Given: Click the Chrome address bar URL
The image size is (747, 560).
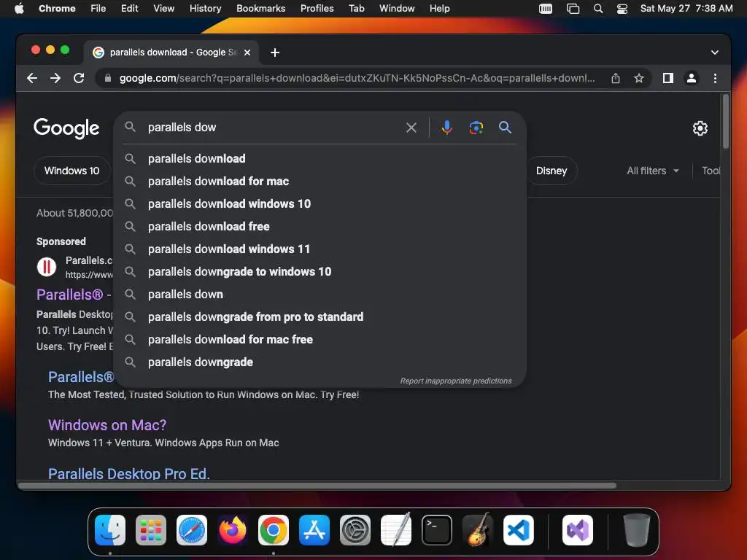Looking at the screenshot, I should (357, 78).
